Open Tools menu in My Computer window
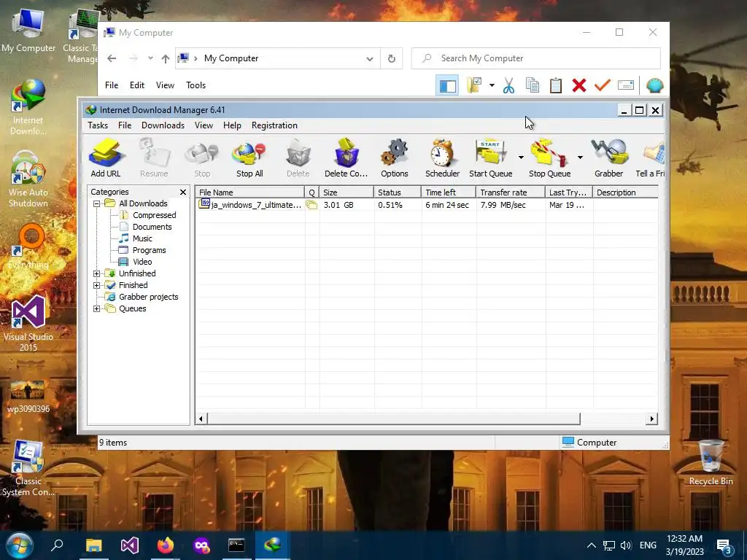This screenshot has width=747, height=560. click(196, 85)
